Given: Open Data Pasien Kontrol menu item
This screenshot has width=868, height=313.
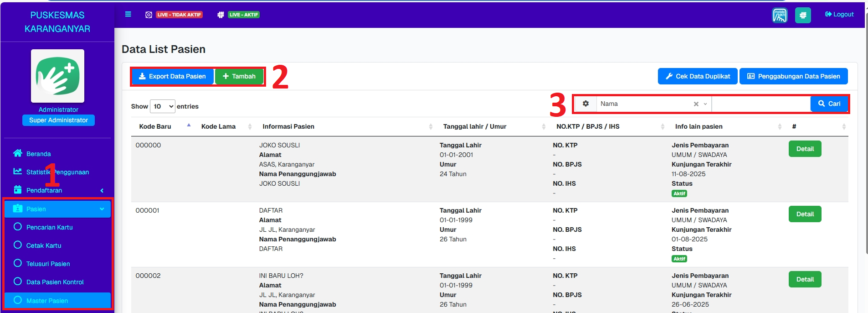Looking at the screenshot, I should (55, 282).
